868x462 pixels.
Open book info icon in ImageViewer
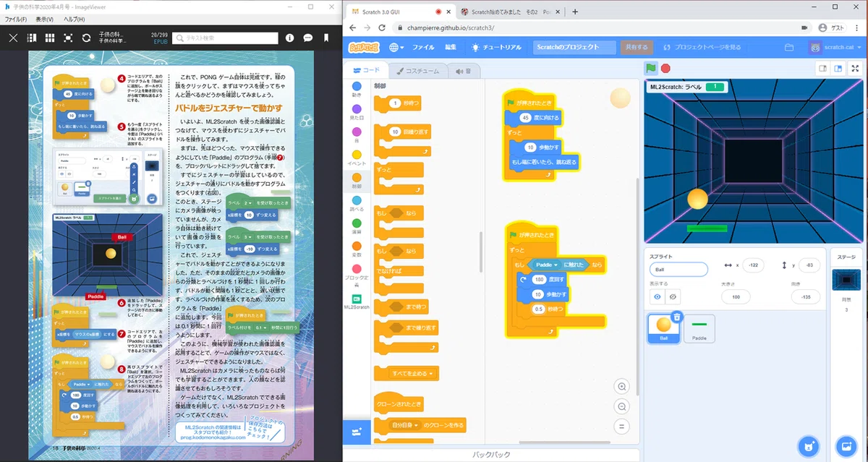coord(289,38)
